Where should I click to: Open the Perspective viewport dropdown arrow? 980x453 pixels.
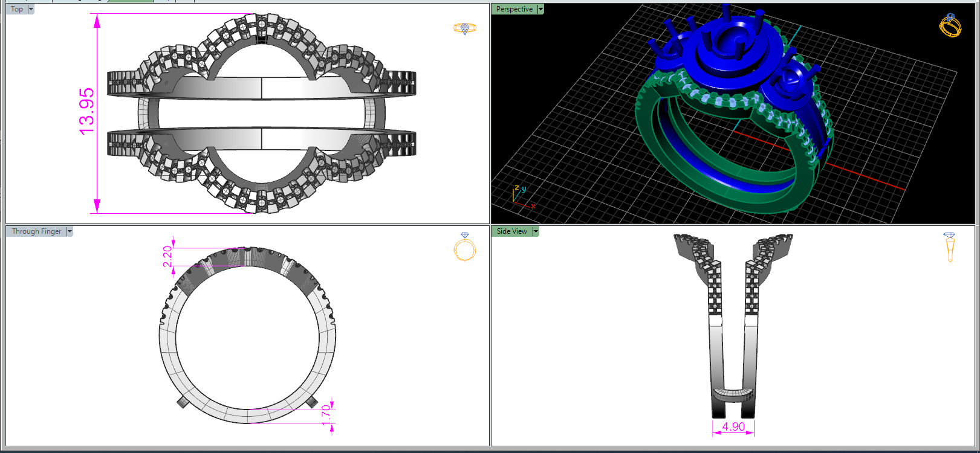tap(540, 9)
